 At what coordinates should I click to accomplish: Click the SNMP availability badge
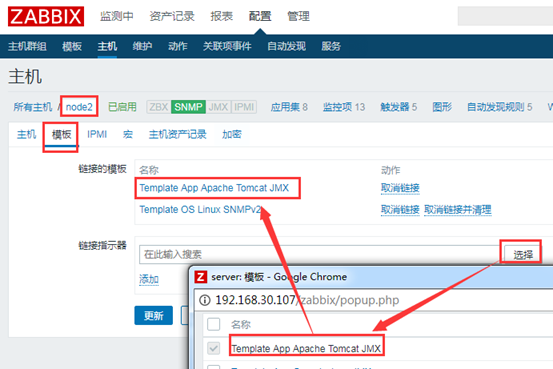coord(188,107)
